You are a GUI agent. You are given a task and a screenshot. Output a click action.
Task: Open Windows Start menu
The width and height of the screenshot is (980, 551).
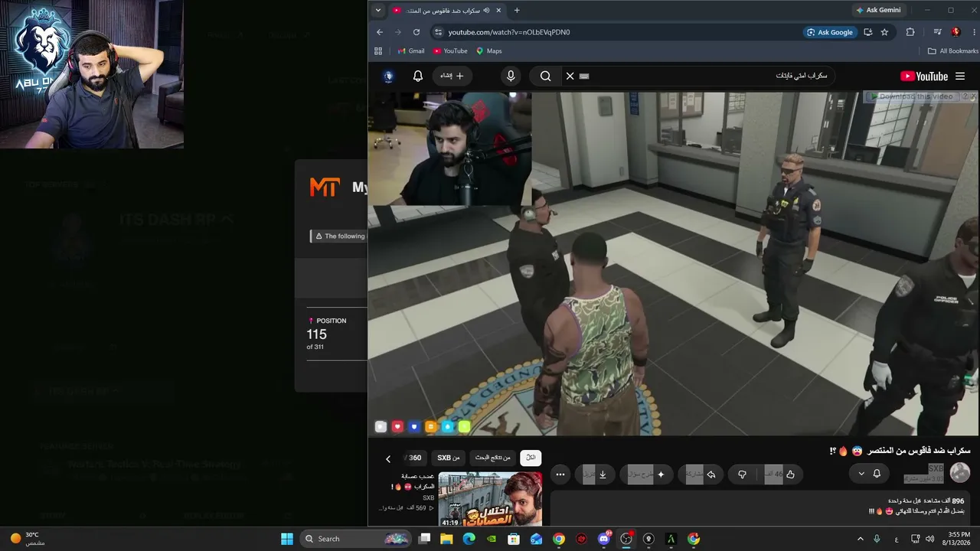click(x=287, y=539)
